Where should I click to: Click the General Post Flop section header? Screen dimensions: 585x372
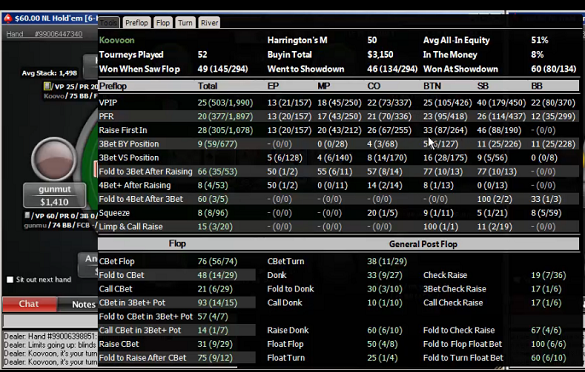423,244
